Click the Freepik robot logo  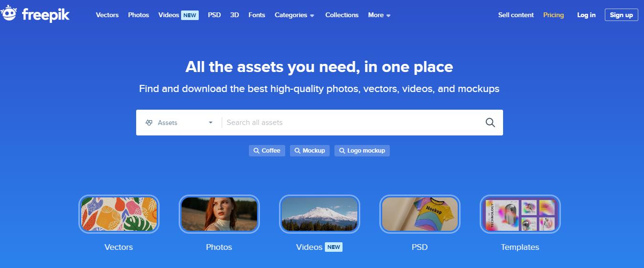pyautogui.click(x=9, y=14)
